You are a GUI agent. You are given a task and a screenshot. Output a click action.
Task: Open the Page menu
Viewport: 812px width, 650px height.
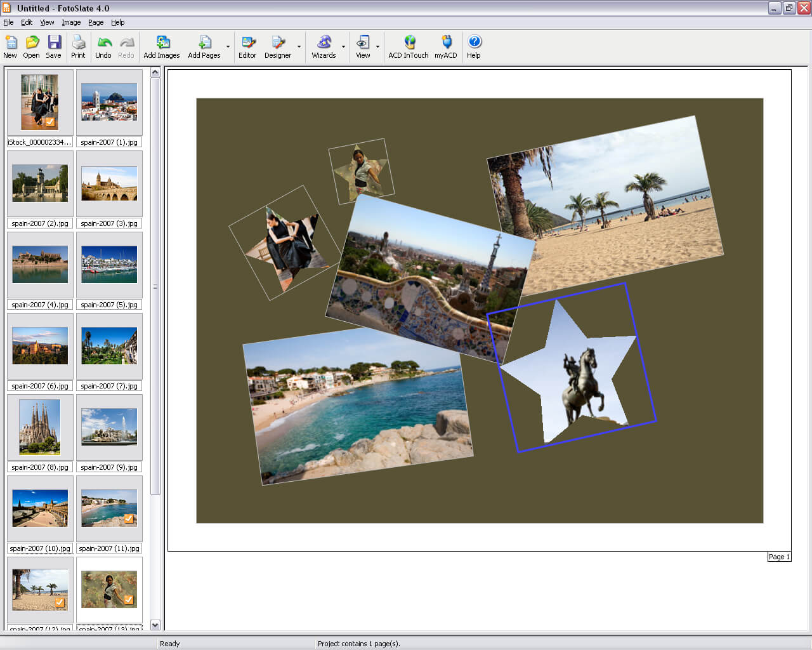96,22
